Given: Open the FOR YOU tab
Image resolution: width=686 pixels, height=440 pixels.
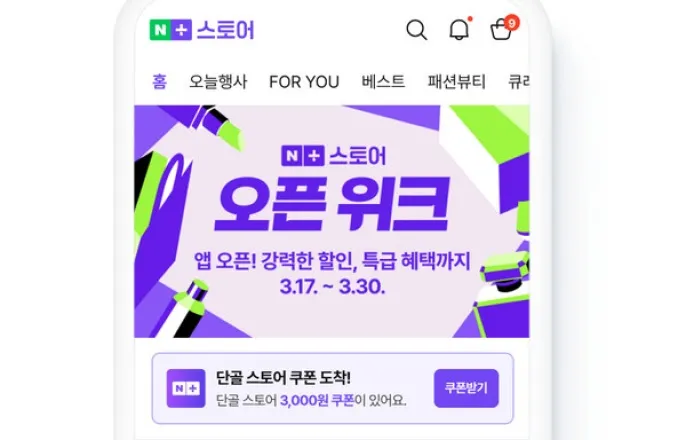Looking at the screenshot, I should 304,82.
